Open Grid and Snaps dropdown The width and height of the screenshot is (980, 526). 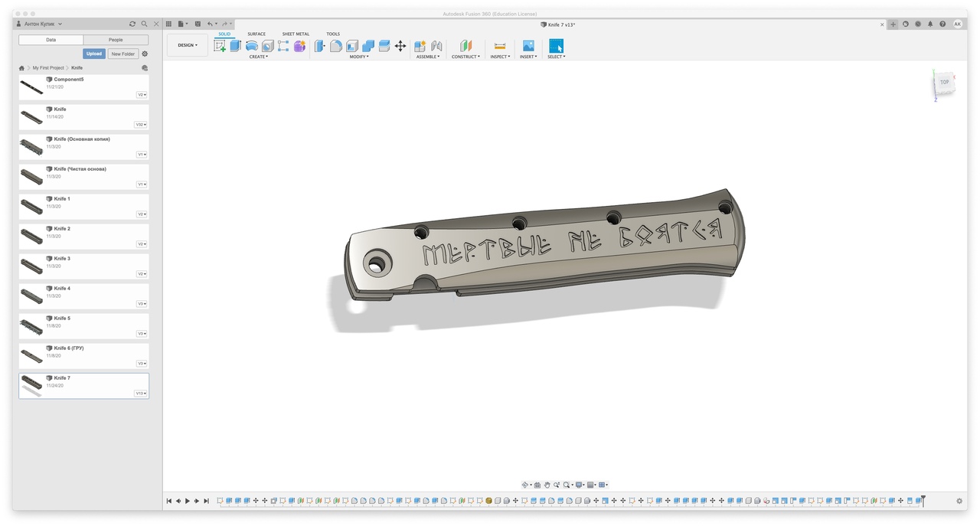point(592,485)
